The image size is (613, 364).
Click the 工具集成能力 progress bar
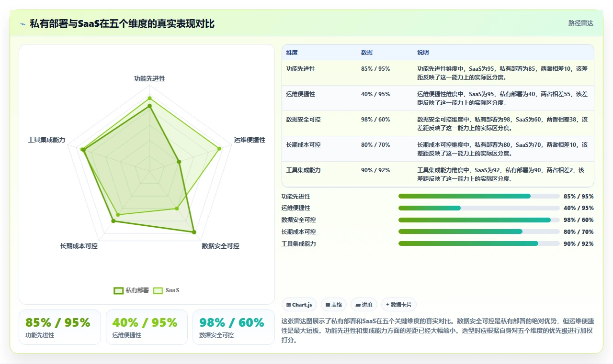[479, 243]
